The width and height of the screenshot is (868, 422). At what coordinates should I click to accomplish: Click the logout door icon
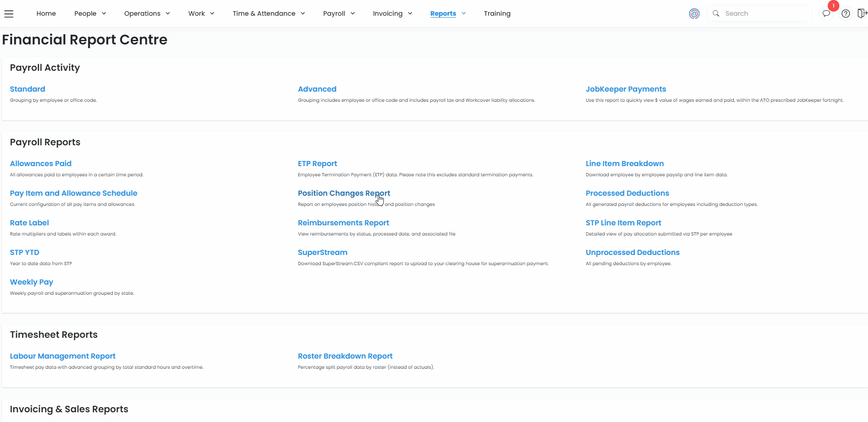click(x=862, y=13)
